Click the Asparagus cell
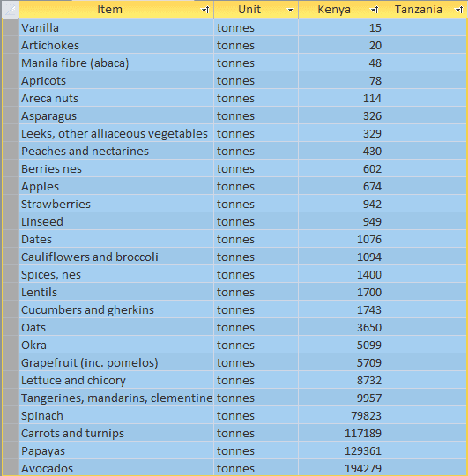This screenshot has height=476, width=468. (x=116, y=115)
